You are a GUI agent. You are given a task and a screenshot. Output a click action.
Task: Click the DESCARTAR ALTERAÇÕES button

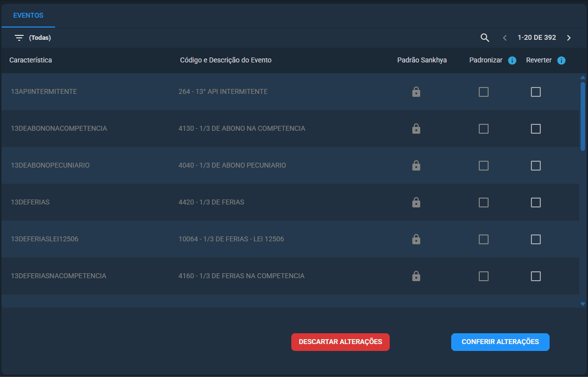[x=340, y=342]
